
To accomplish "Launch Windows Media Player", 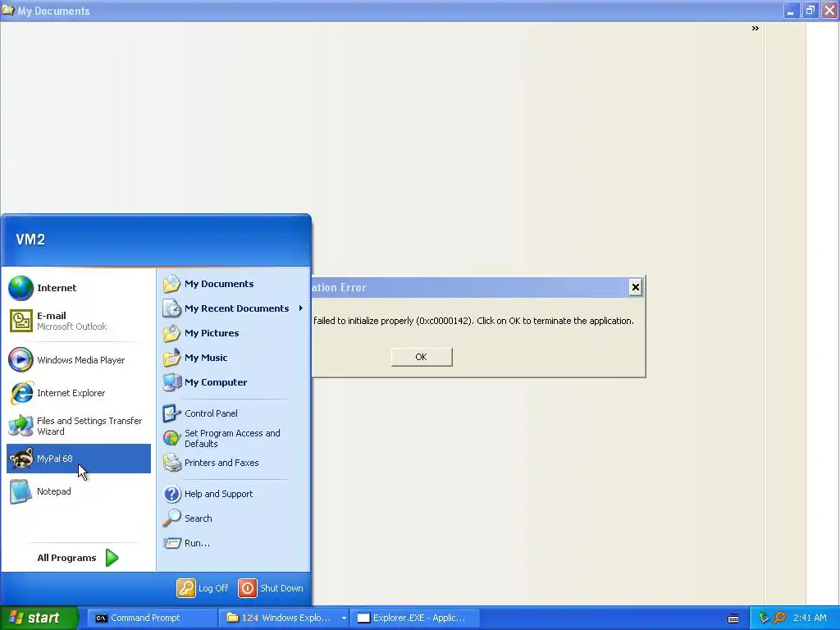I will point(78,360).
